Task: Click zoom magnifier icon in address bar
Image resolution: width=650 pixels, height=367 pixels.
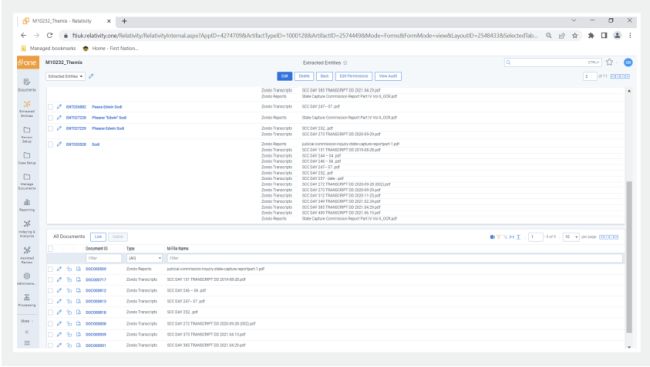Action: pyautogui.click(x=548, y=36)
